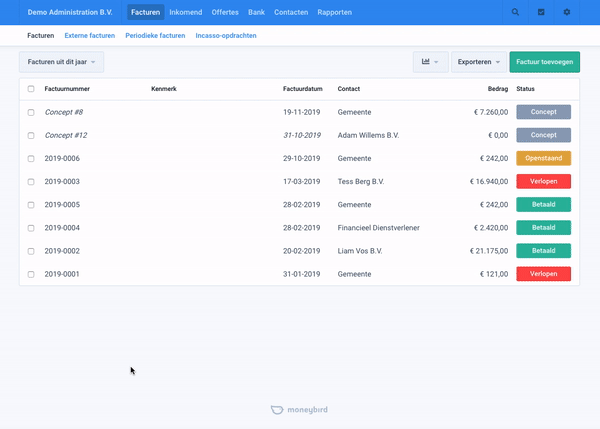Open the invoice Concept #12
Image resolution: width=600 pixels, height=429 pixels.
click(x=66, y=135)
